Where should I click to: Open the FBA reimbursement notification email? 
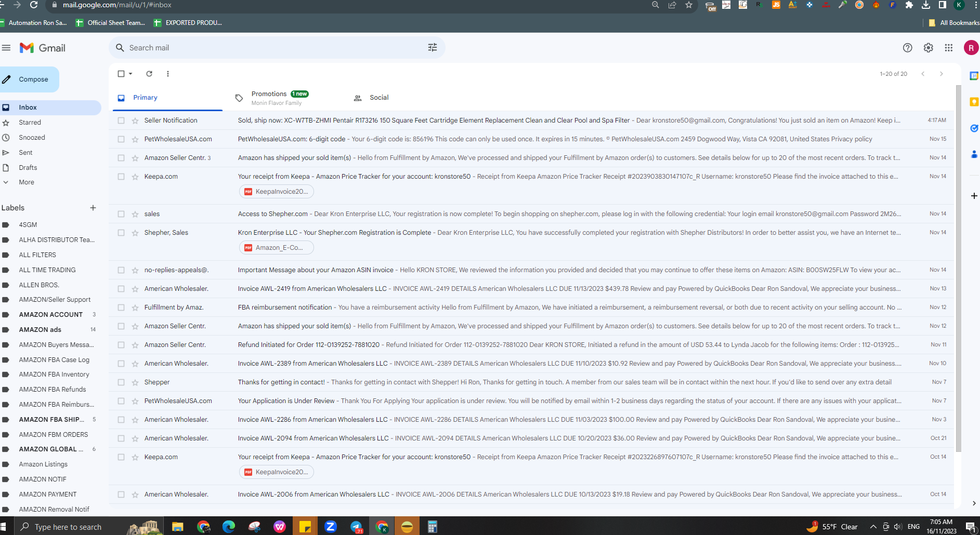(531, 307)
